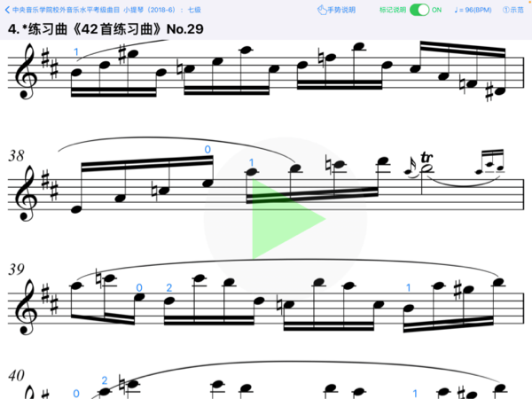Click the grace note before the trill
This screenshot has width=532, height=399.
tap(410, 168)
